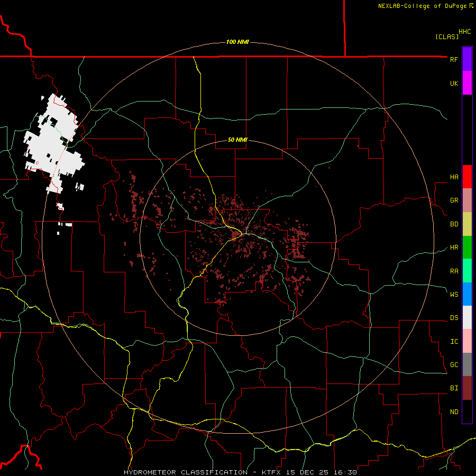Click the 'BI' legend label

454,388
